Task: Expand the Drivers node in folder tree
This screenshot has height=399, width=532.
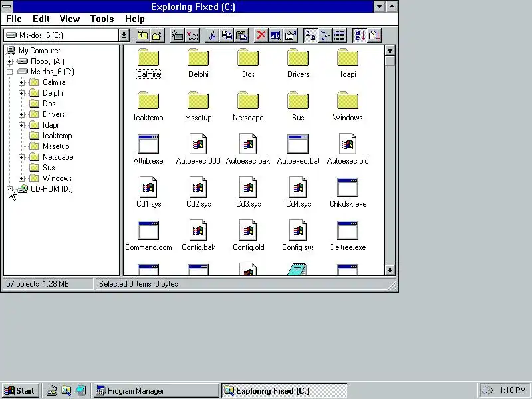Action: click(21, 114)
